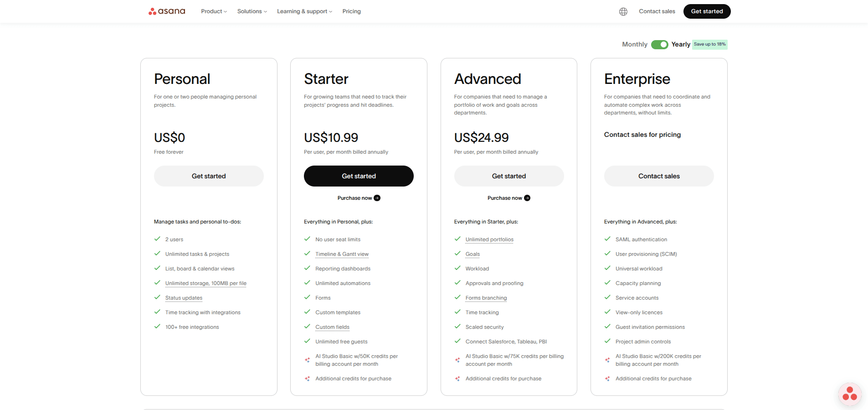Click the View-only licences feature
The width and height of the screenshot is (868, 410).
point(639,312)
